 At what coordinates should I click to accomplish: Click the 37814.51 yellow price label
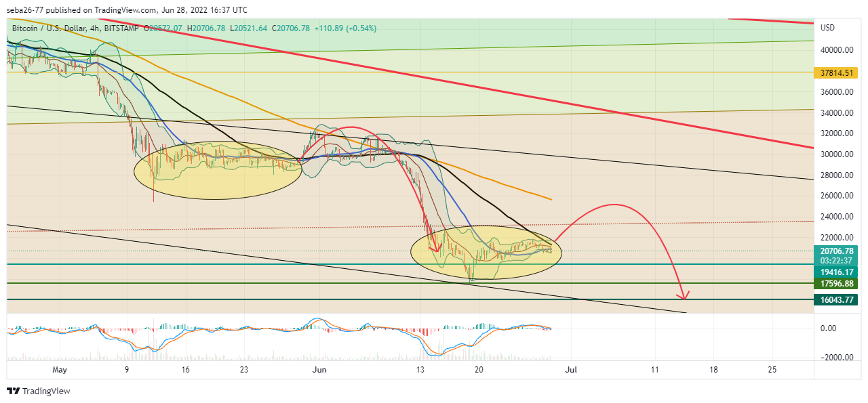coord(837,73)
